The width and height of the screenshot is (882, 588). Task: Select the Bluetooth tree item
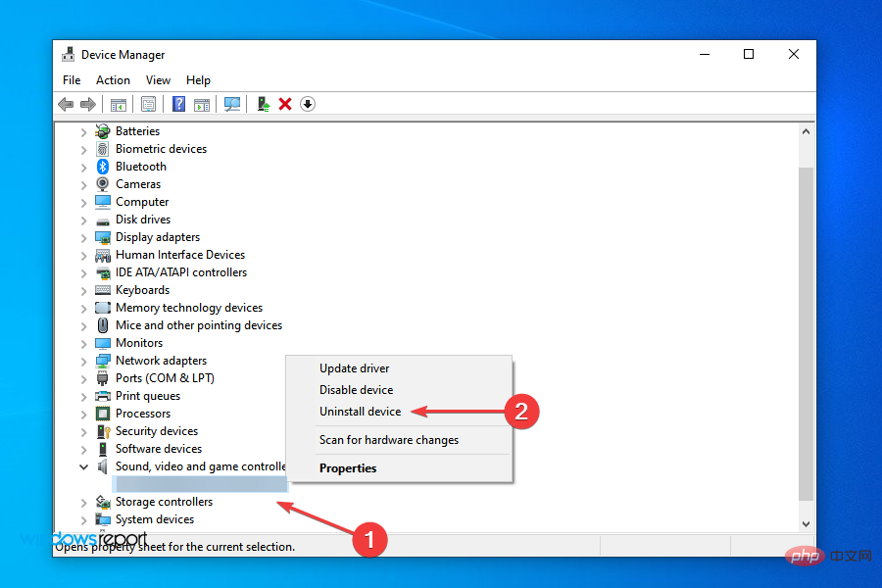[x=140, y=166]
